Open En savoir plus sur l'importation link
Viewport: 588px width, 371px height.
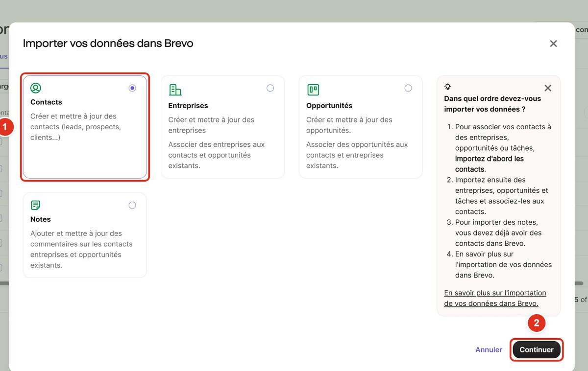pos(495,298)
